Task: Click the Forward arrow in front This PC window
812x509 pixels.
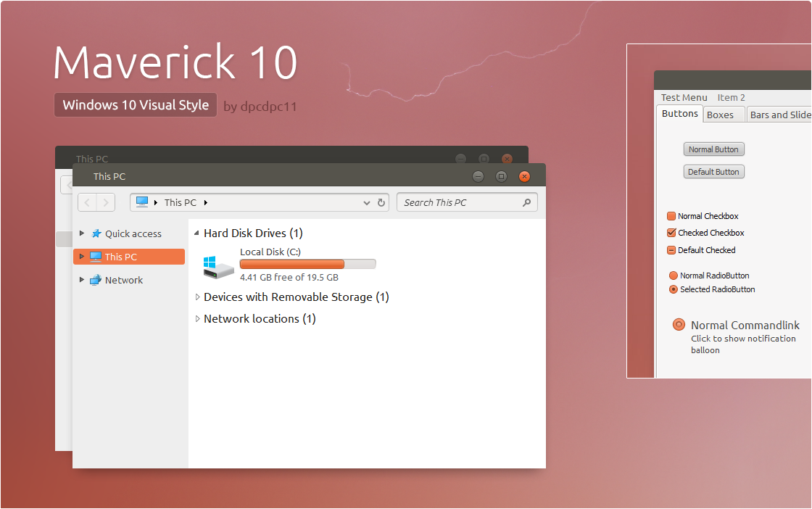Action: [106, 202]
